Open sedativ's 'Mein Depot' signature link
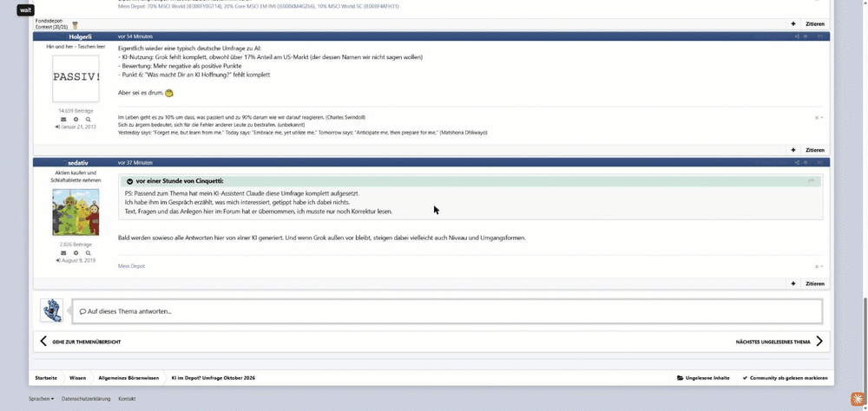This screenshot has width=868, height=411. (x=131, y=266)
